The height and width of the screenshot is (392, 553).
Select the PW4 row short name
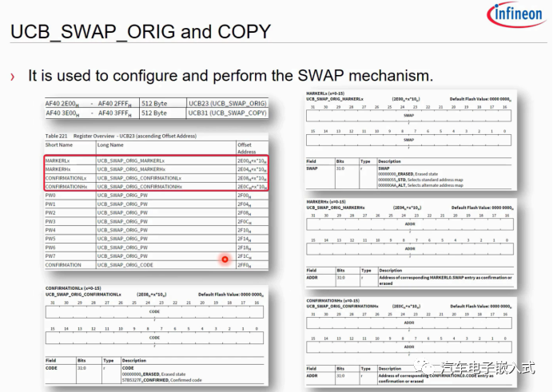[50, 230]
